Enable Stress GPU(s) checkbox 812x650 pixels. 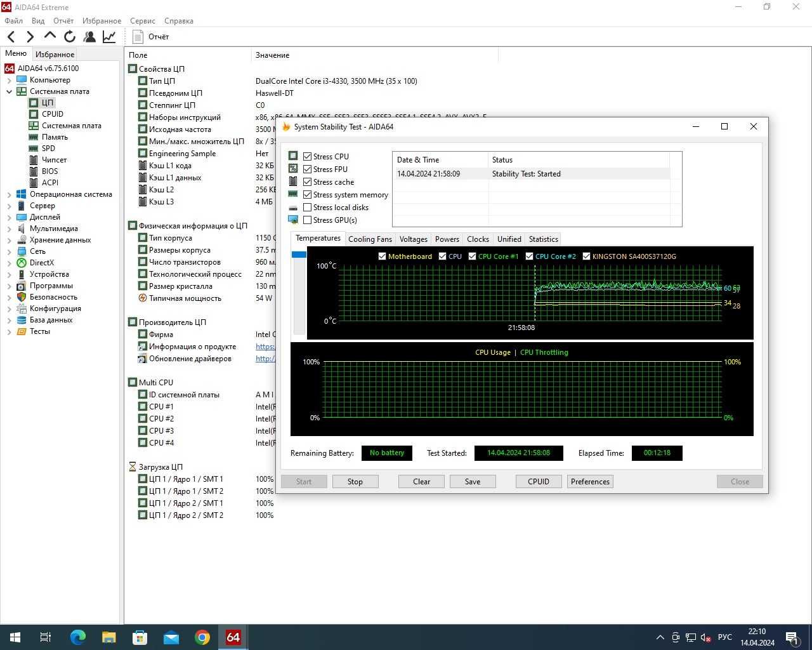[307, 220]
